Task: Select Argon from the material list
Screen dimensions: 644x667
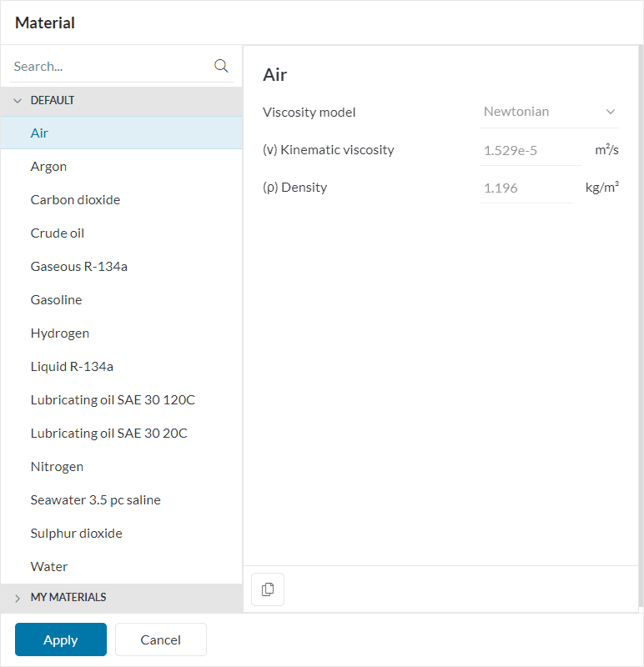Action: point(48,167)
